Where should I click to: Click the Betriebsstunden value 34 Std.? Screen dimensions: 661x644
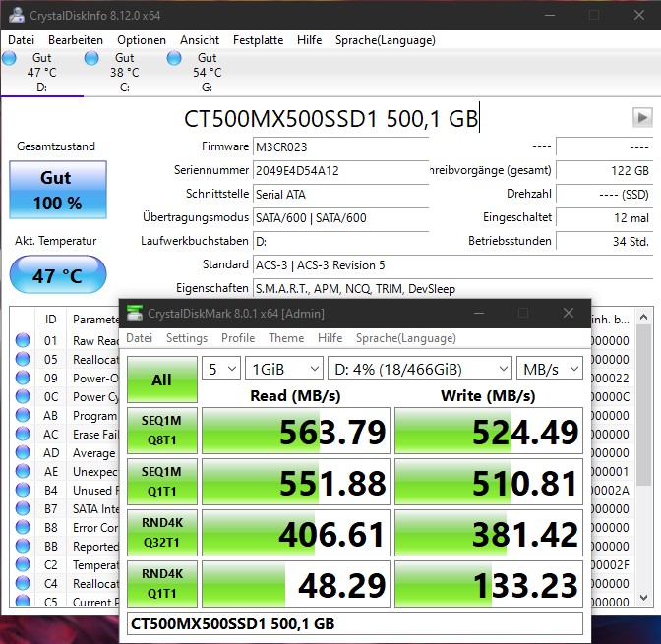pos(604,242)
